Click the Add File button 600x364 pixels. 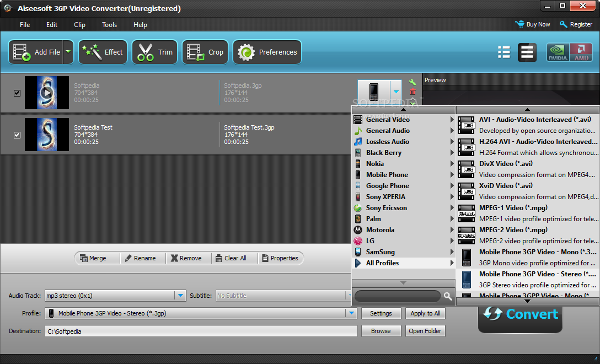click(36, 52)
